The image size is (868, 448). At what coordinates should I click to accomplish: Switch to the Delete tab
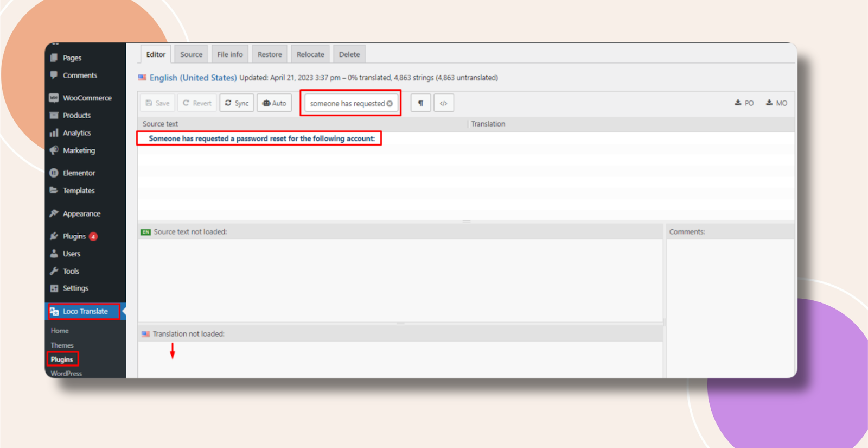349,54
